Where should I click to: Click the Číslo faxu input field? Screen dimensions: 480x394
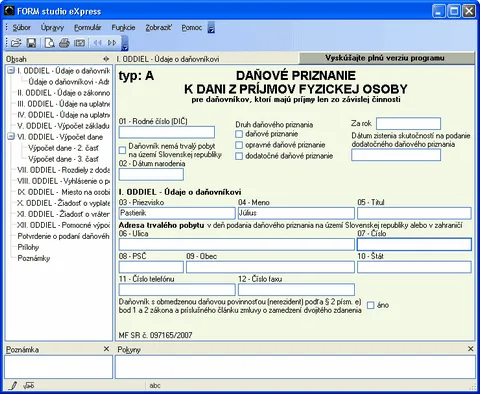click(296, 290)
